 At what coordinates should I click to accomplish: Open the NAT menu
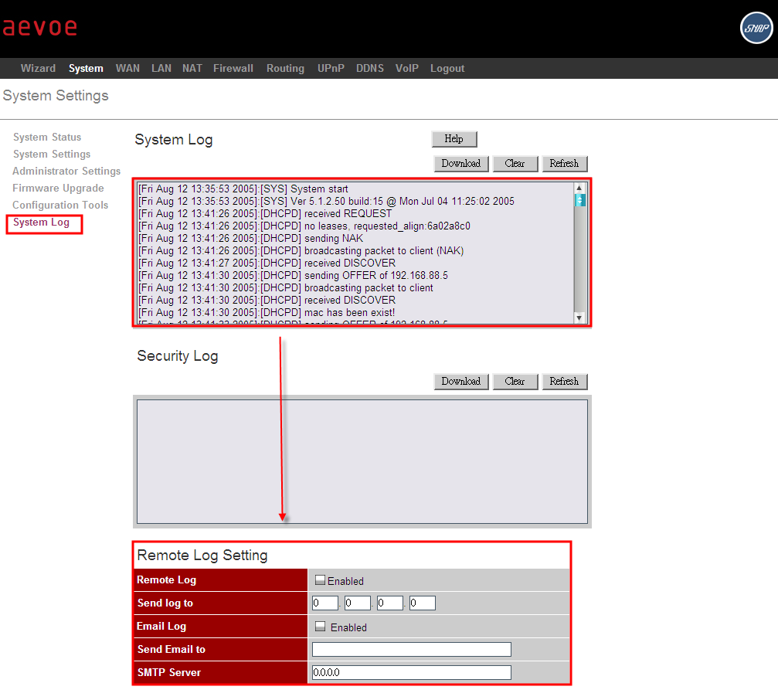click(192, 68)
